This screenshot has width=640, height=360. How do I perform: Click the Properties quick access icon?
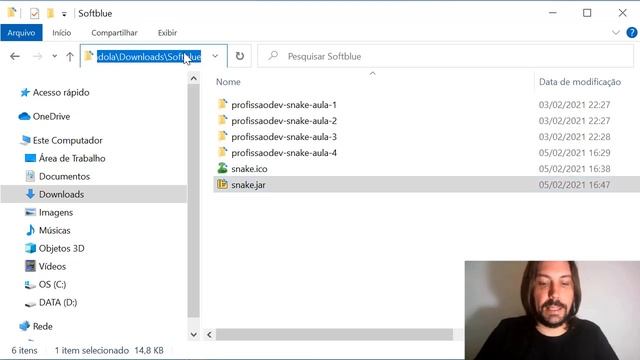tap(34, 13)
